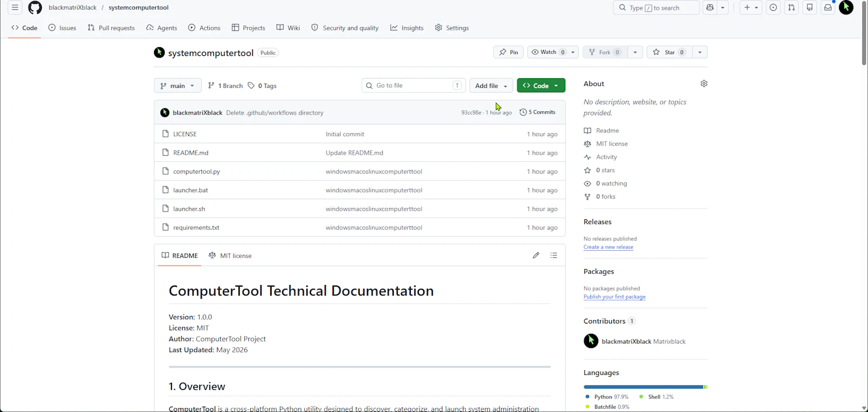Click the 'Go to file' search field
The height and width of the screenshot is (412, 868).
[413, 86]
